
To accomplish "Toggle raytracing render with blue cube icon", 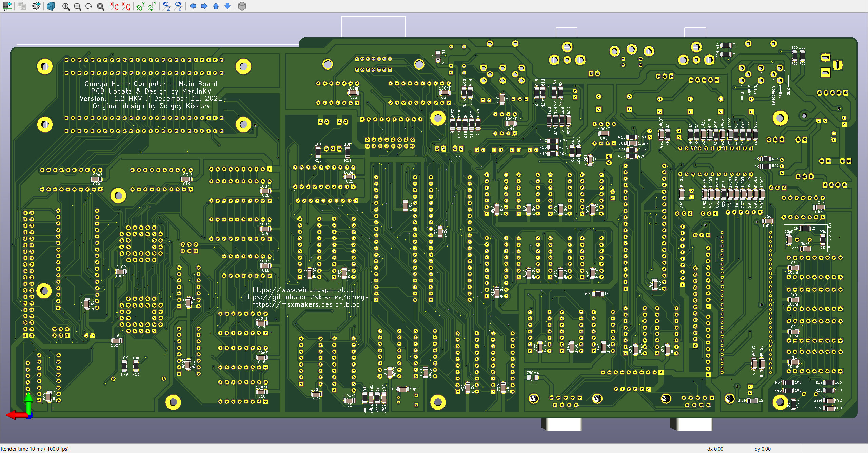I will pyautogui.click(x=51, y=6).
